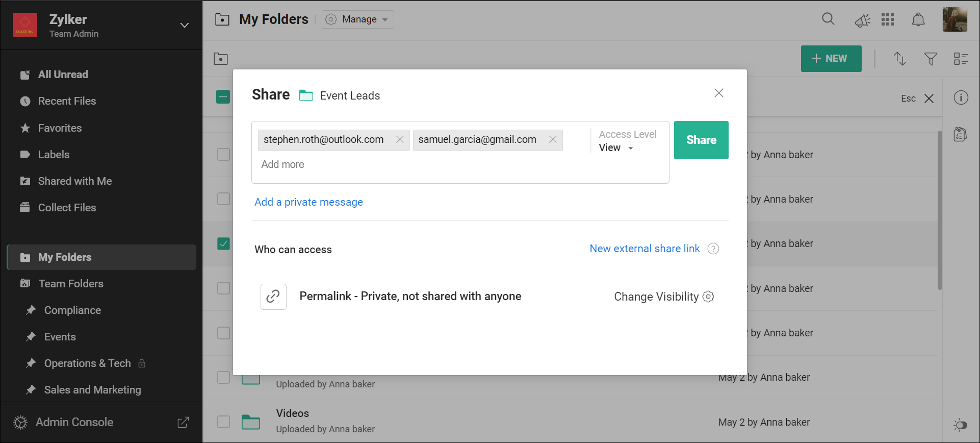Switch the list view layout icon
Viewport: 980px width, 443px height.
coord(961,59)
